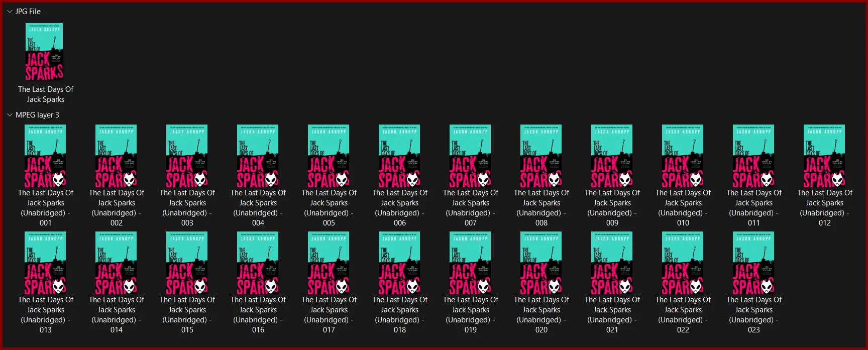The image size is (868, 350).
Task: Select MP3 file thumbnail numbered 019
Action: pos(471,263)
